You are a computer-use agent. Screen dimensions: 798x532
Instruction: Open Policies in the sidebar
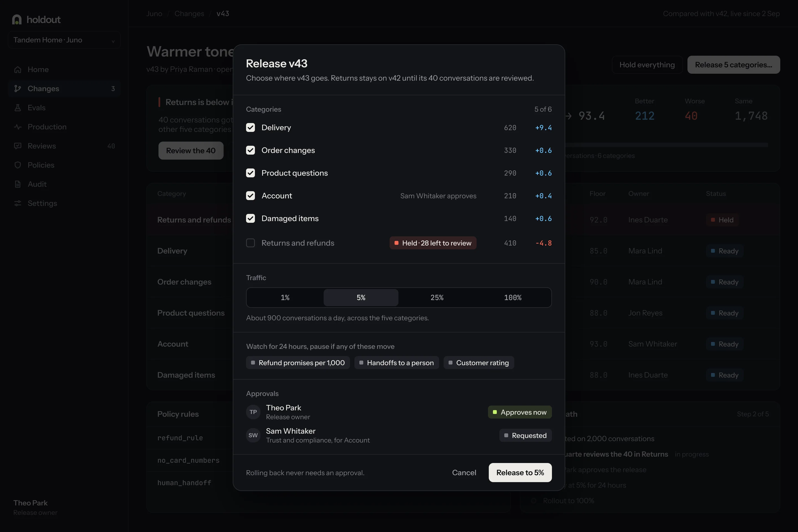coord(64,165)
